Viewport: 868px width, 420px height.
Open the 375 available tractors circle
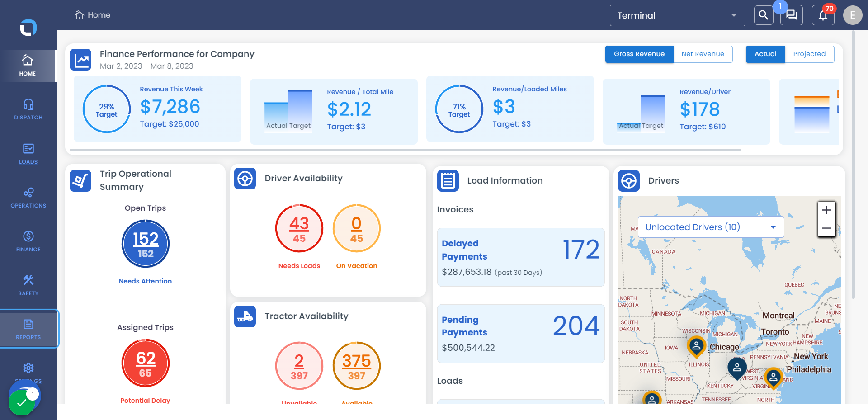tap(357, 366)
